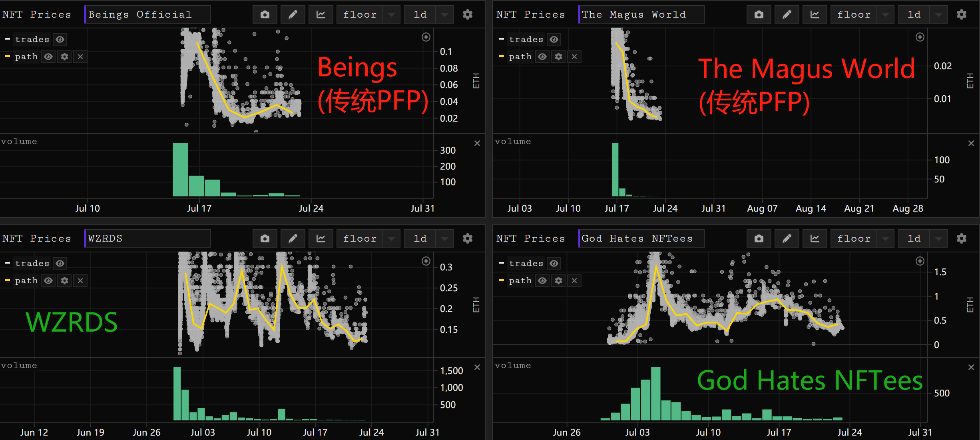Screen dimensions: 980x440
Task: Edit the WZRDS collection name field
Action: pyautogui.click(x=147, y=239)
